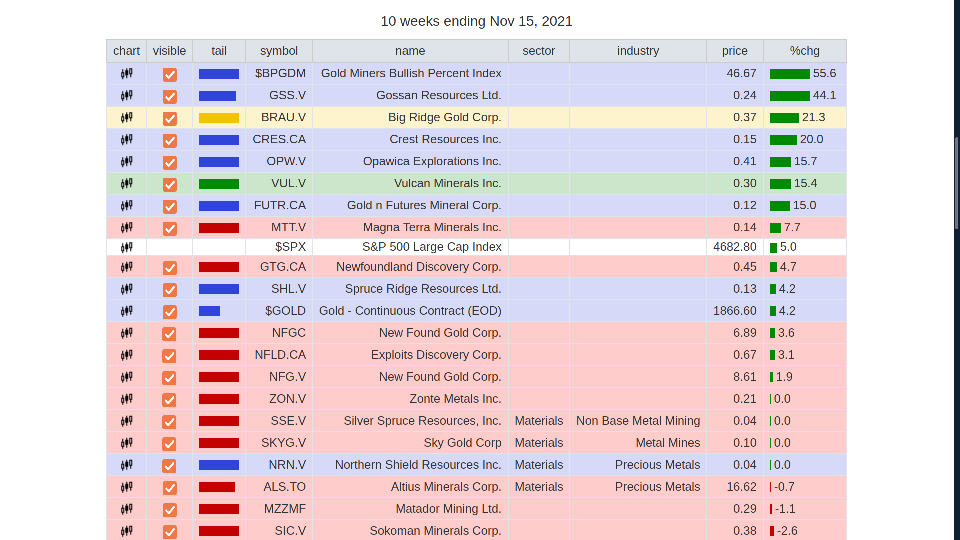Screen dimensions: 960x540
Task: Click the New Found Gold Corp. NFGC name
Action: [x=439, y=333]
